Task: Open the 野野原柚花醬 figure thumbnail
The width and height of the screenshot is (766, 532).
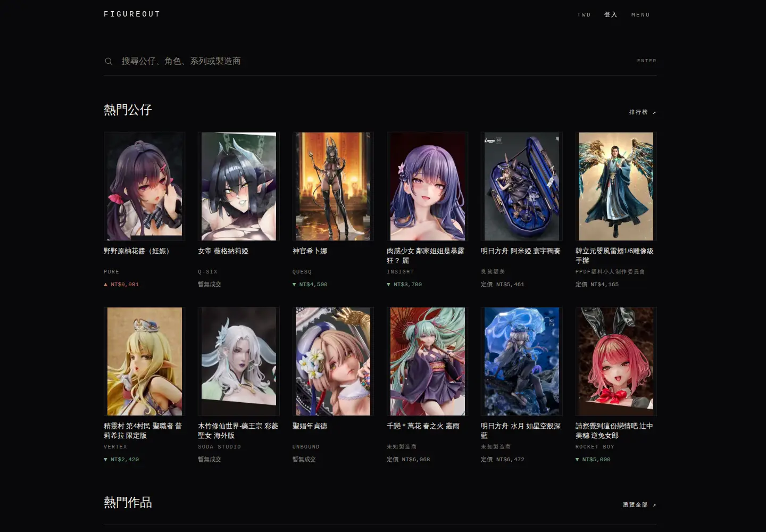Action: (145, 186)
